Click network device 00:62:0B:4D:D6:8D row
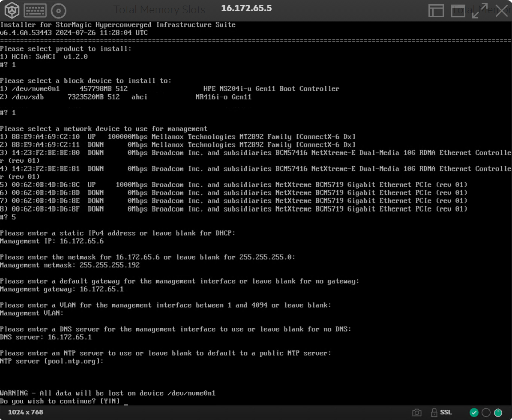512x420 pixels. (x=234, y=193)
